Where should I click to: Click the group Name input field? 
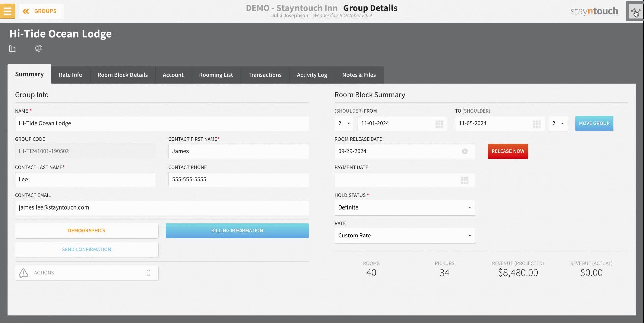click(162, 123)
